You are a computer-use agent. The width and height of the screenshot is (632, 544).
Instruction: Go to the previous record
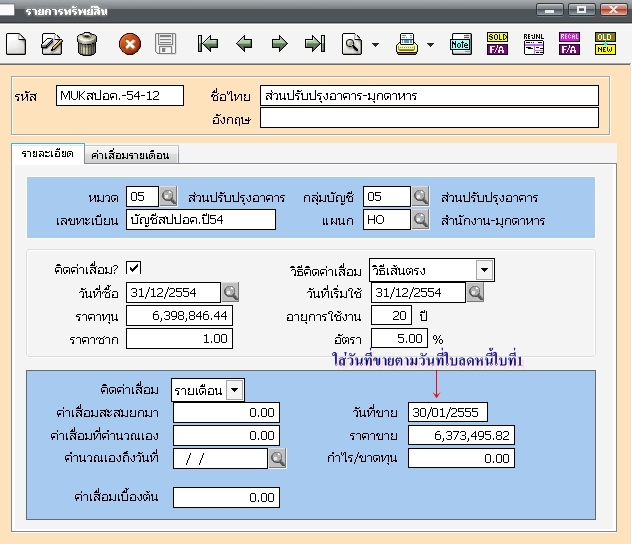pyautogui.click(x=244, y=44)
